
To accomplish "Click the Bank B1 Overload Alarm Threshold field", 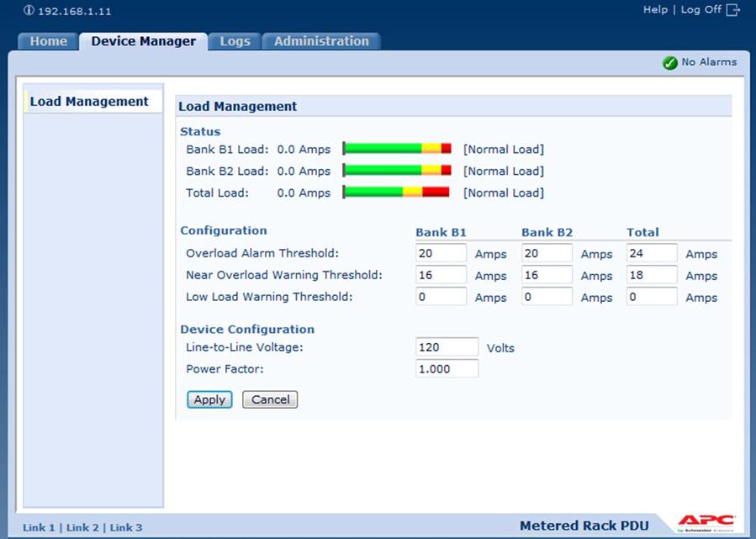I will pyautogui.click(x=441, y=253).
